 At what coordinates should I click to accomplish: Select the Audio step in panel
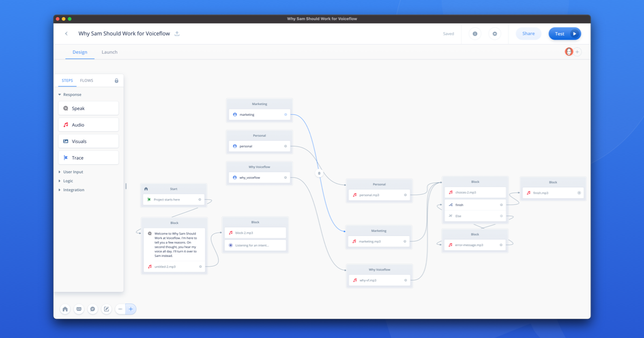[x=89, y=124]
